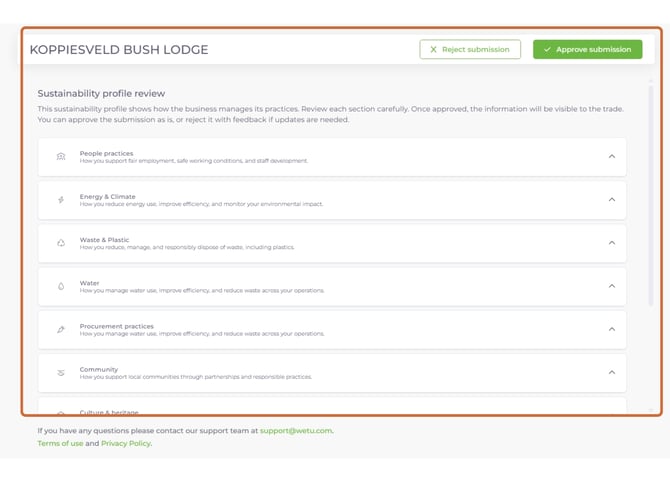Select the Procurement practices heading

[116, 326]
